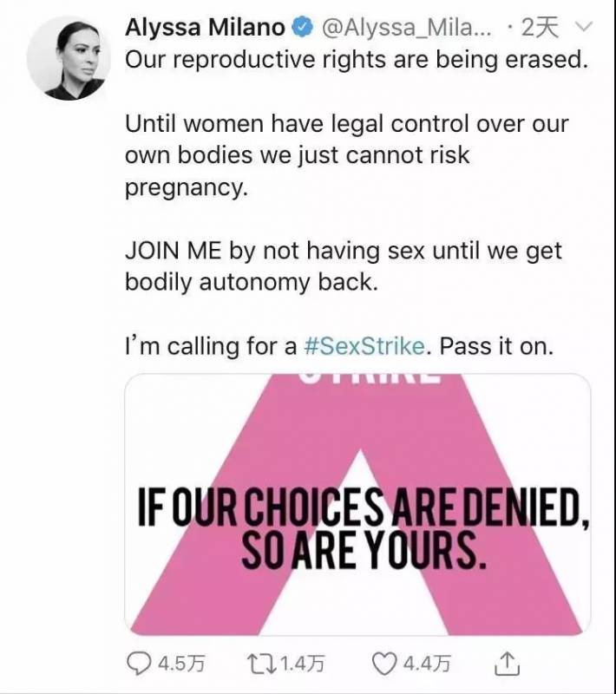
Task: Click the 'JOIN ME by not having sex' paragraph
Action: tap(344, 267)
